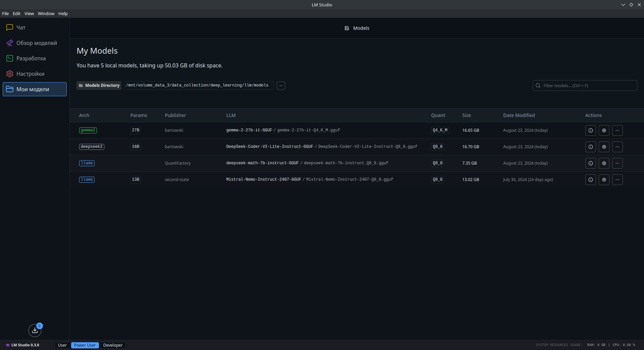The height and width of the screenshot is (350, 644).
Task: Open more actions for DeepSeek-Coder-V2-Lite model
Action: click(617, 147)
